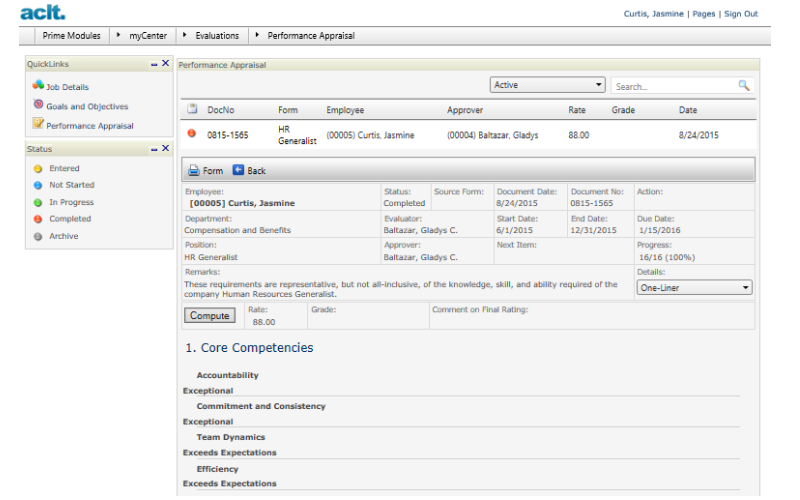The width and height of the screenshot is (800, 500).
Task: Click the (00004) Baltazar, Gladys cell
Action: [492, 135]
